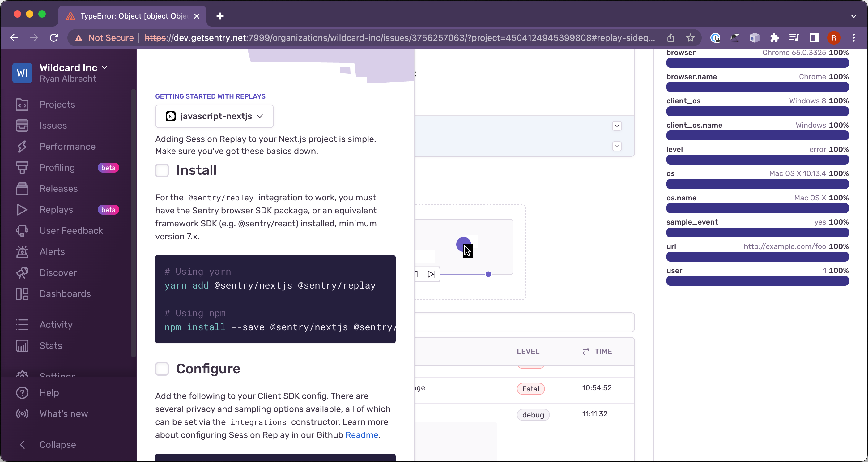The height and width of the screenshot is (462, 868).
Task: Open a new browser tab
Action: click(x=220, y=16)
